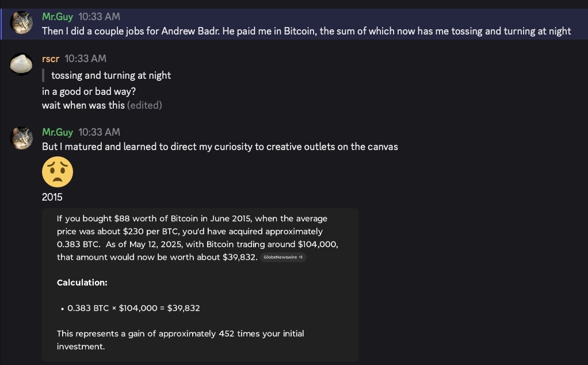The image size is (588, 365).
Task: Click Mr.Guy's avatar beside the canvas message
Action: point(22,138)
